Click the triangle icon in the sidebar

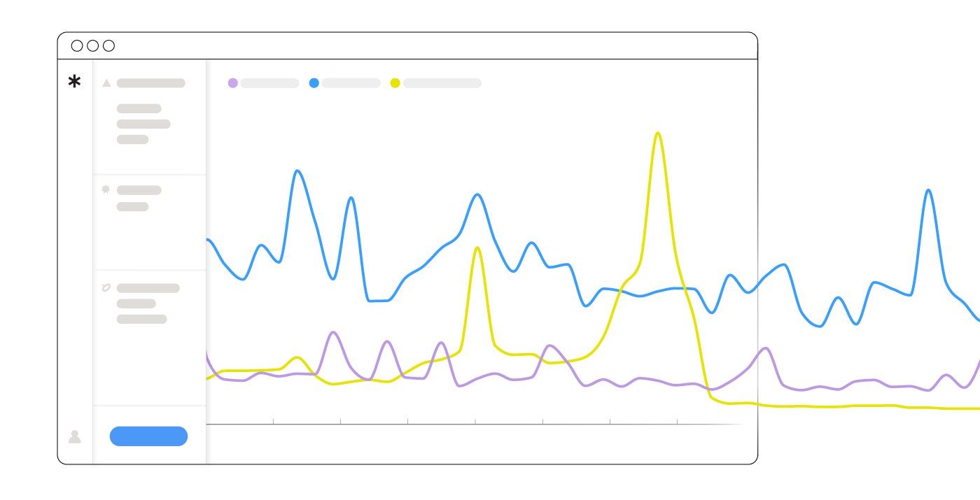tap(106, 83)
